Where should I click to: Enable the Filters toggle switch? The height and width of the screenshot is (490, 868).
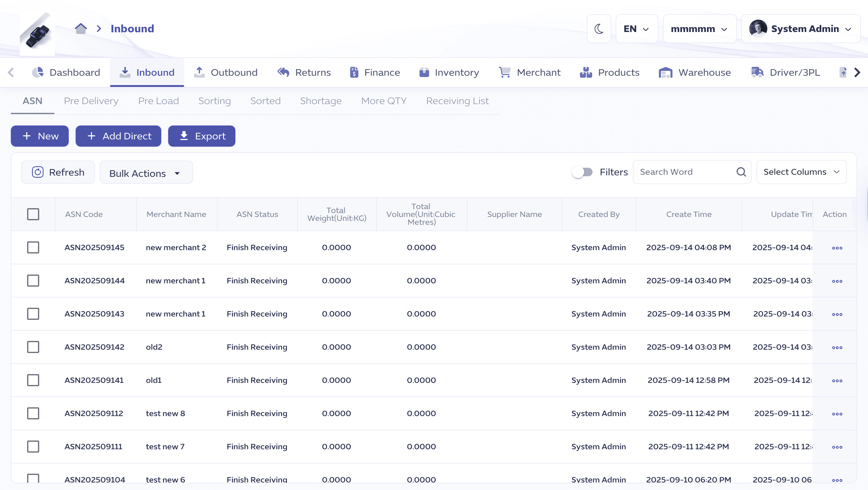[583, 172]
